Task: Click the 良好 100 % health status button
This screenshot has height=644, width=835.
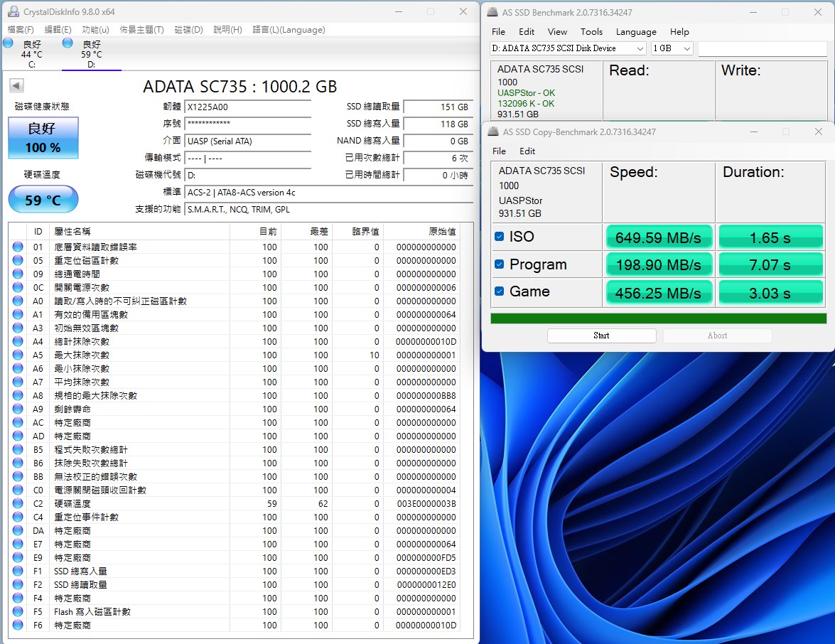Action: 43,138
